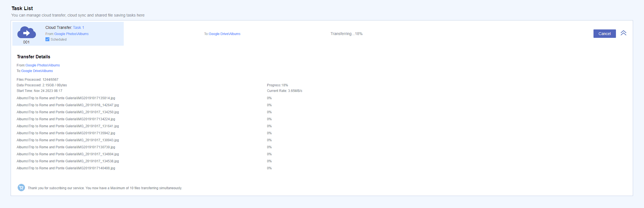Select file IMG20191017140408.jpg row

coord(66,168)
